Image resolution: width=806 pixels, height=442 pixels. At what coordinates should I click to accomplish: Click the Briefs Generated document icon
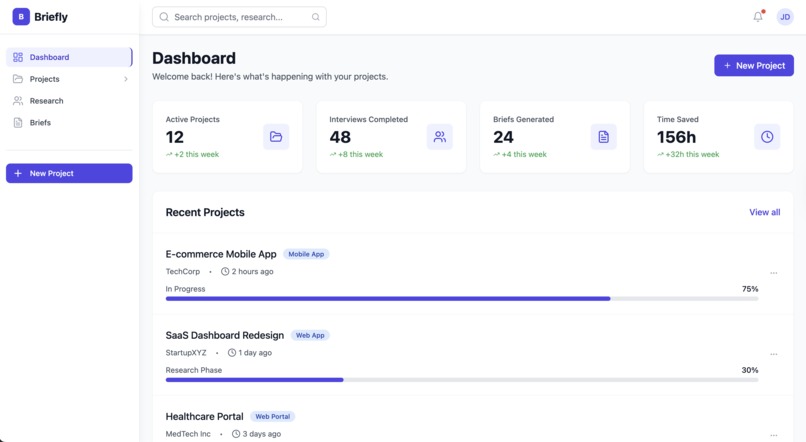point(603,137)
